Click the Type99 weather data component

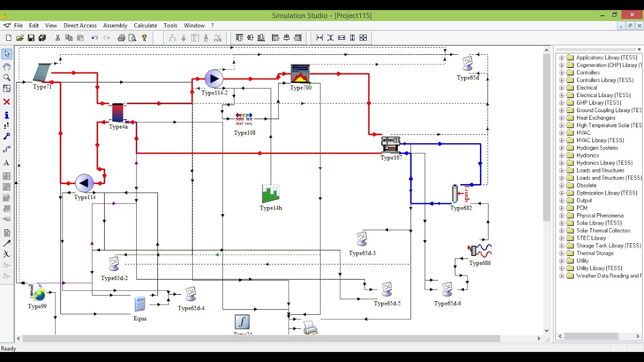pyautogui.click(x=37, y=293)
